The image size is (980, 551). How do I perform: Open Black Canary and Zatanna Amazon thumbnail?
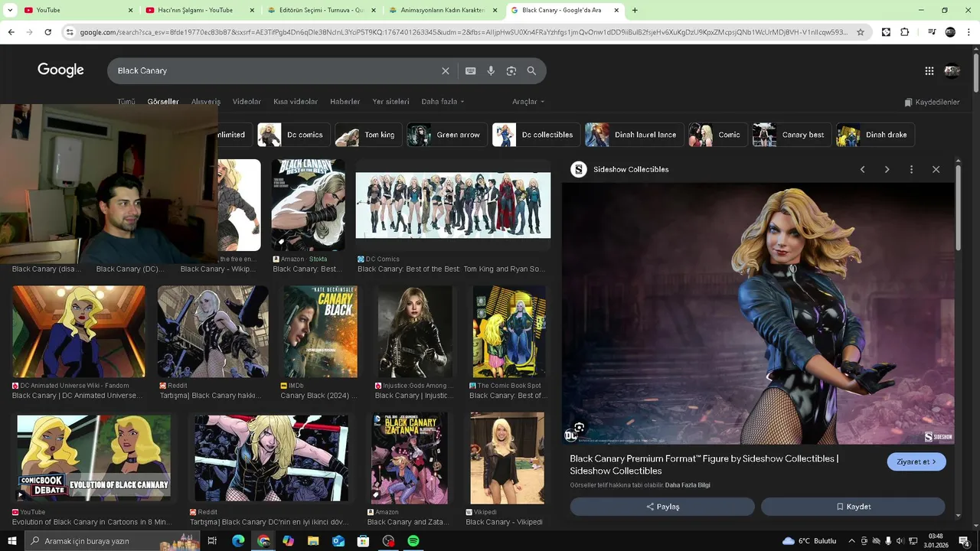[x=410, y=458]
